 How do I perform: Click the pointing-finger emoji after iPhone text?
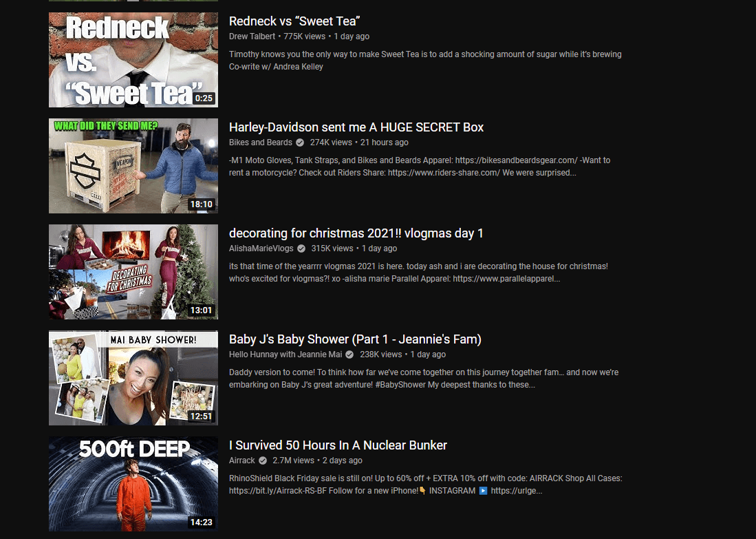[x=422, y=491]
